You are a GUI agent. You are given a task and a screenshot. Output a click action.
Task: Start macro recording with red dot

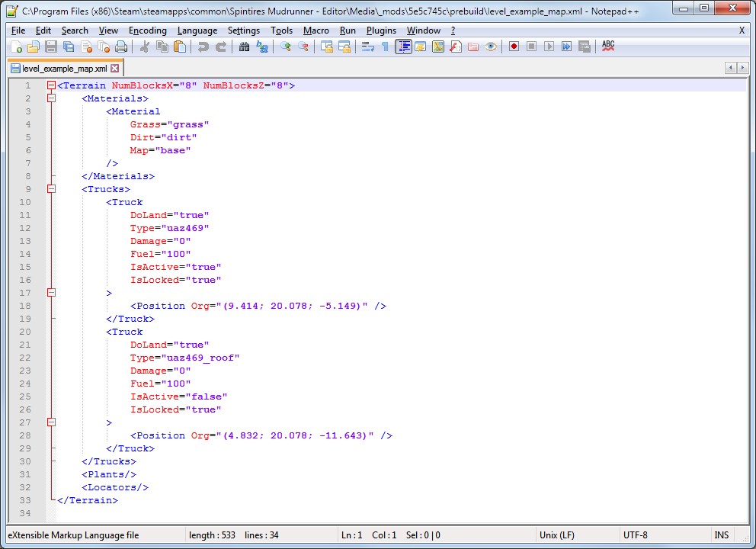(514, 47)
